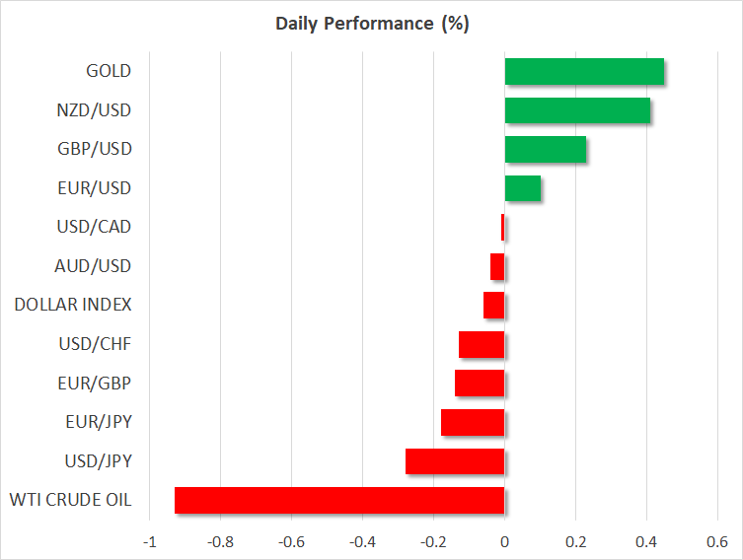743x560 pixels.
Task: Click the EUR/JPY red bar
Action: coord(473,422)
